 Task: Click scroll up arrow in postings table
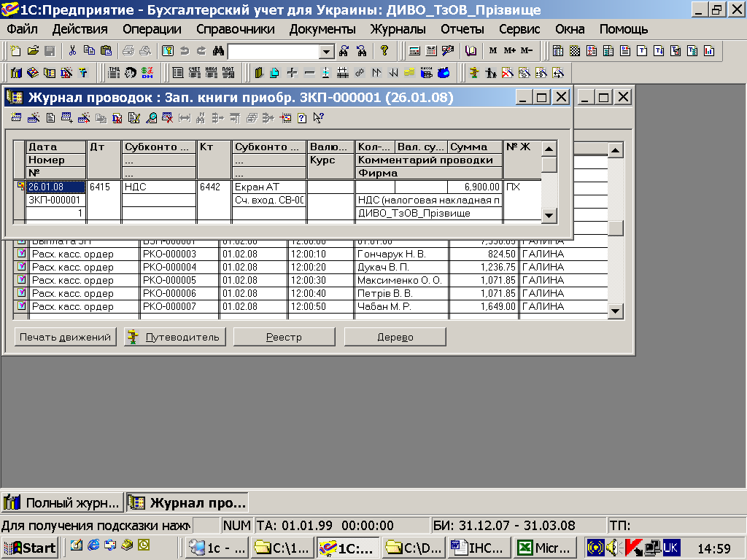pyautogui.click(x=549, y=149)
